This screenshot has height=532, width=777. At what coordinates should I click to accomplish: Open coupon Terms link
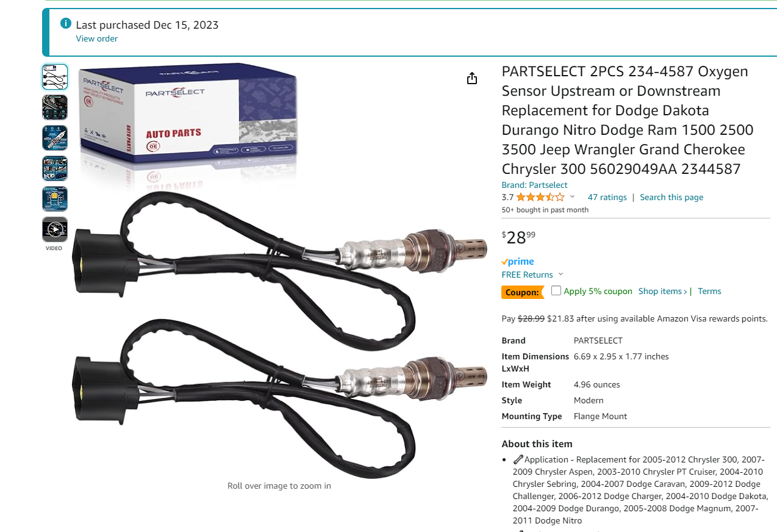click(709, 291)
